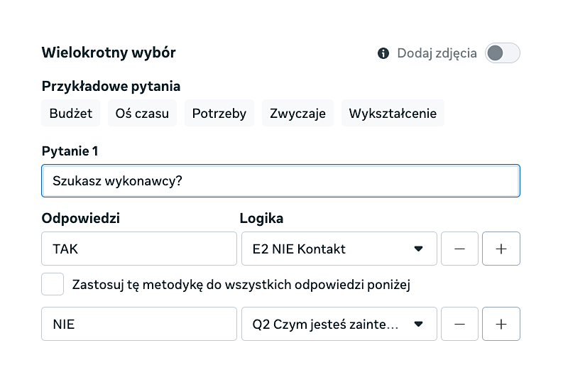Remove the NIE answer with minus icon
The width and height of the screenshot is (563, 392).
point(459,324)
